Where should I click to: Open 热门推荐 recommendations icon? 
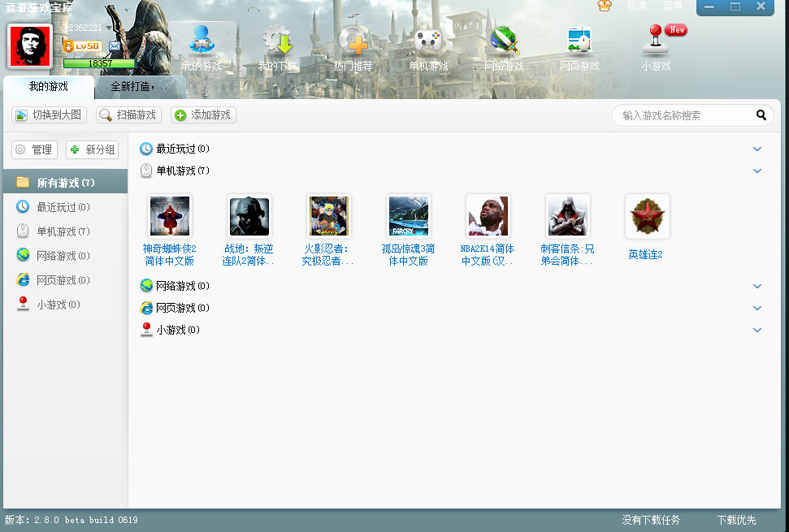(353, 48)
